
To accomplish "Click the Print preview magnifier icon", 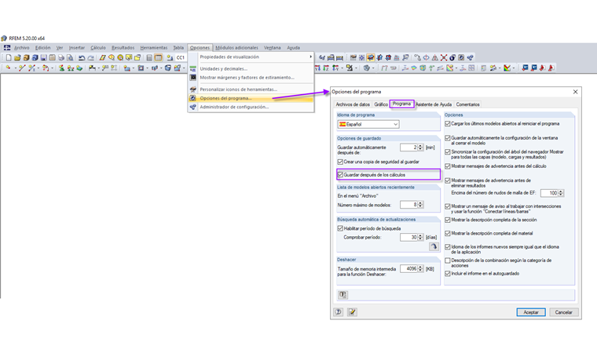I will 70,58.
